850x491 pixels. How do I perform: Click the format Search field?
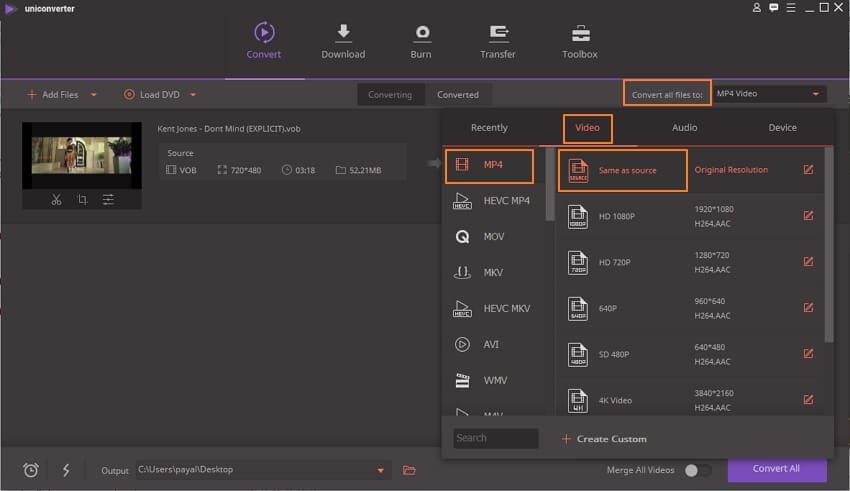tap(495, 438)
